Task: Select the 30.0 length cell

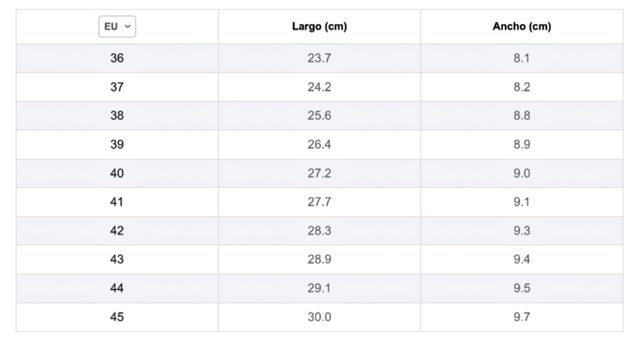Action: click(319, 317)
